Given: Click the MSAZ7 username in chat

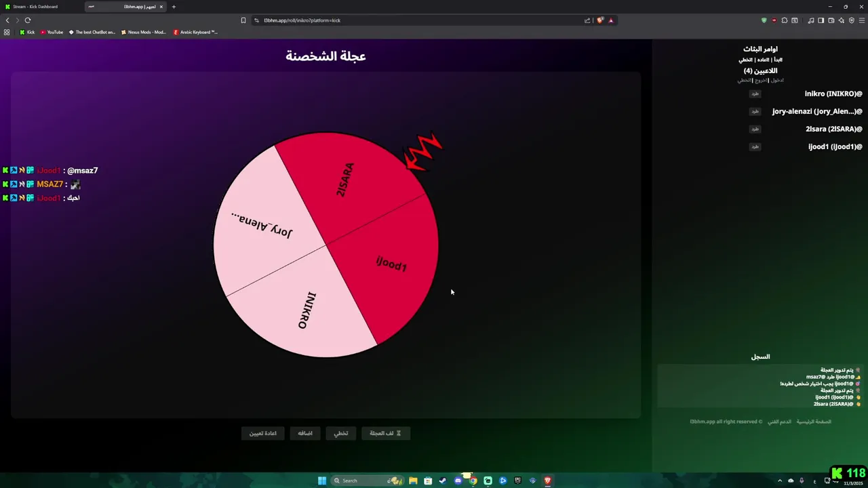Looking at the screenshot, I should (x=50, y=184).
